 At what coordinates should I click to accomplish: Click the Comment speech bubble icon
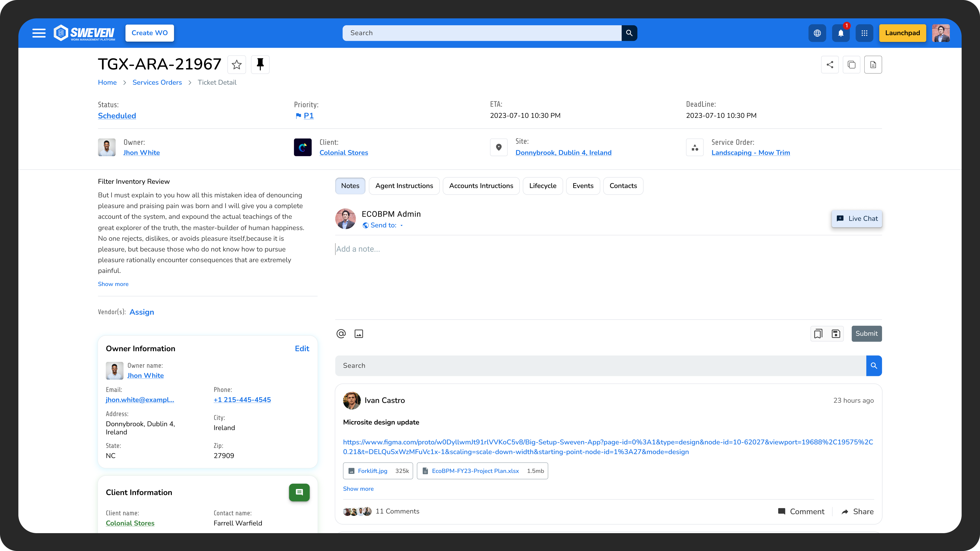tap(782, 511)
